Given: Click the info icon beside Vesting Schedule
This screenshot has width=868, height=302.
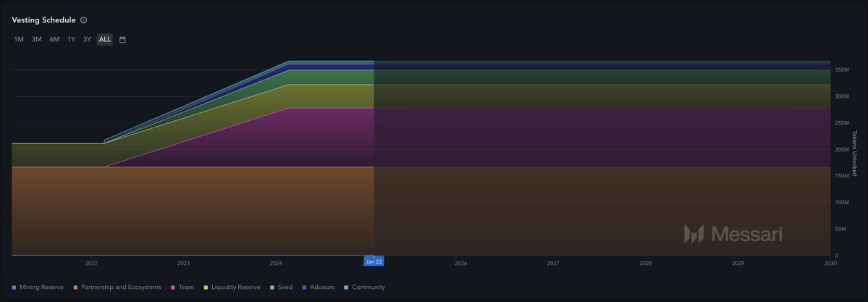Looking at the screenshot, I should [x=84, y=20].
